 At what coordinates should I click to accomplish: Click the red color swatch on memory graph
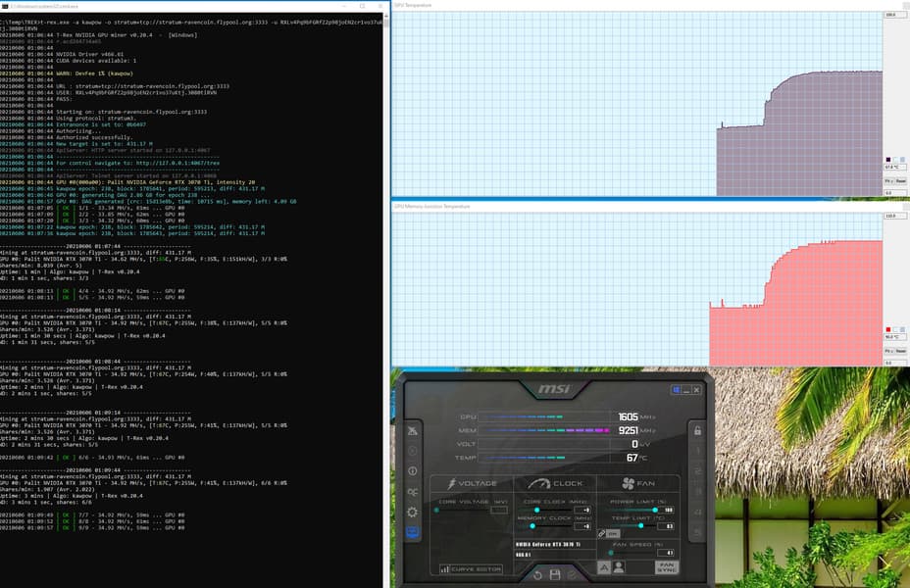click(x=888, y=329)
